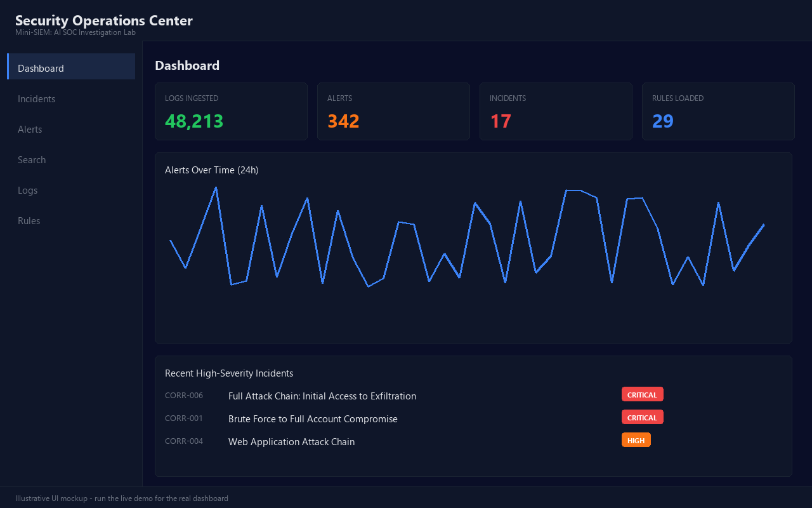This screenshot has height=508, width=812.
Task: Click the Mini-SIEM subtitle text
Action: click(75, 32)
